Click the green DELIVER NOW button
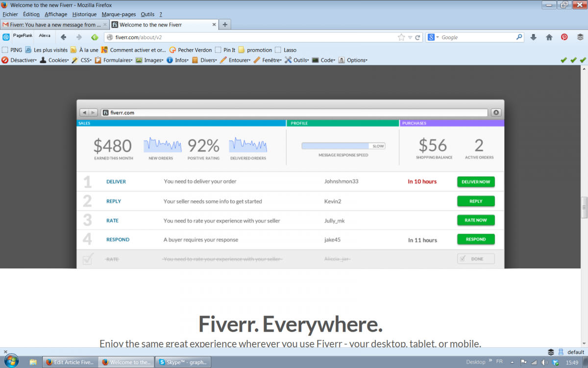This screenshot has width=588, height=368. 476,182
